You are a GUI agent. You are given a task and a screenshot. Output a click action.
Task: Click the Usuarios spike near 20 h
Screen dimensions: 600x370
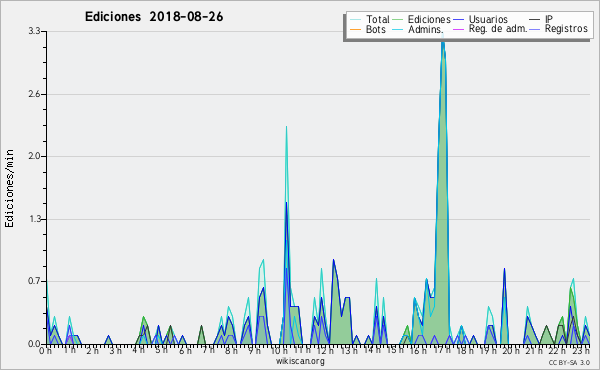coord(504,270)
